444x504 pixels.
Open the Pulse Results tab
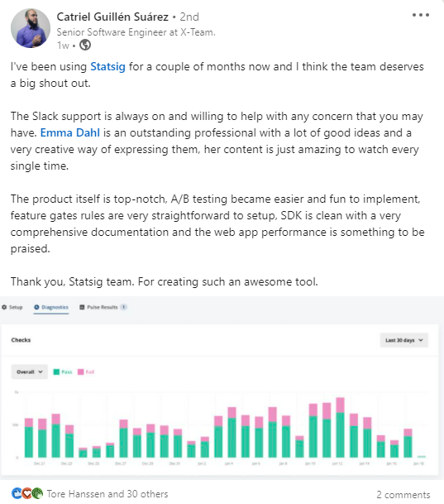(103, 307)
